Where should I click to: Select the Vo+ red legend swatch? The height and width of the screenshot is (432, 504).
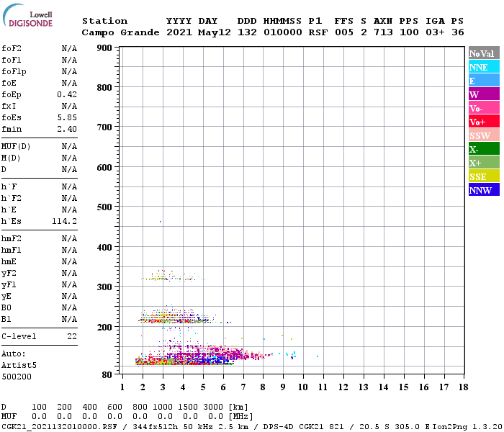tap(484, 122)
